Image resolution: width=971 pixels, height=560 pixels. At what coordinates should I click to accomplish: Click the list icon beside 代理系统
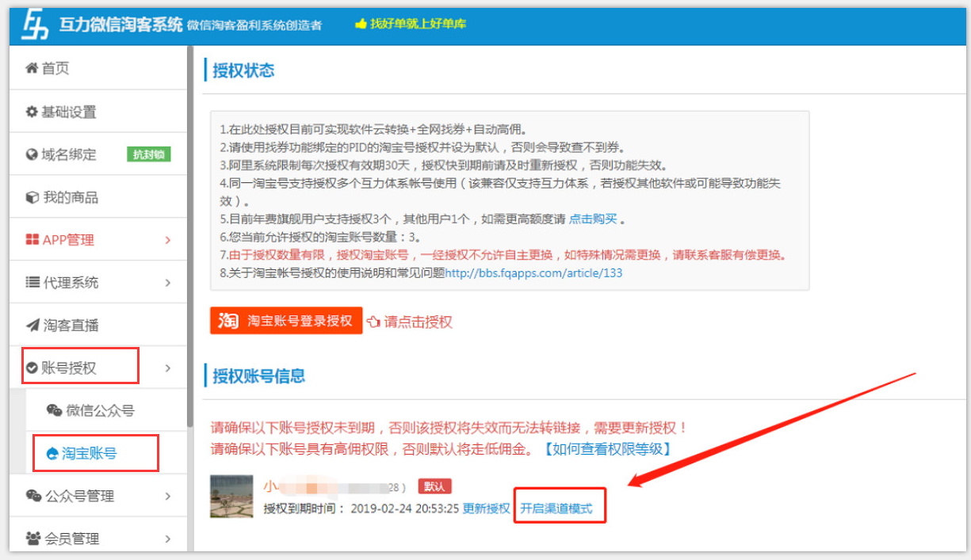pyautogui.click(x=32, y=282)
